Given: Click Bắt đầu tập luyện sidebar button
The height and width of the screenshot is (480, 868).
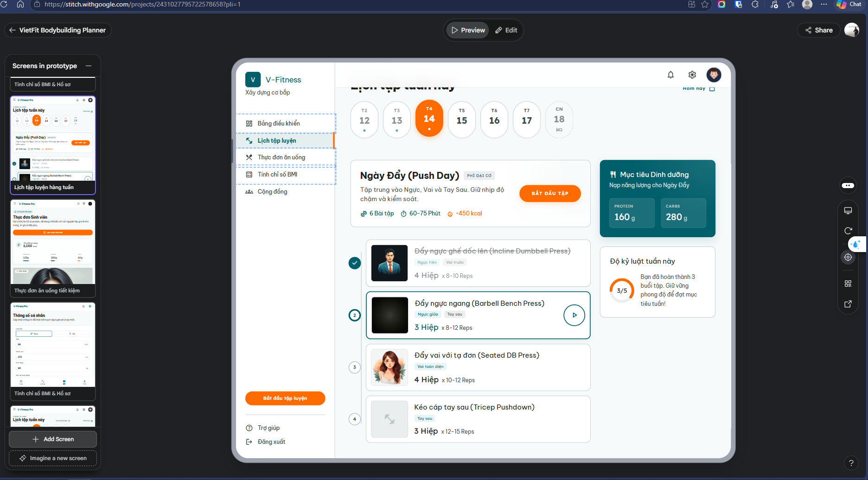Looking at the screenshot, I should pyautogui.click(x=285, y=398).
